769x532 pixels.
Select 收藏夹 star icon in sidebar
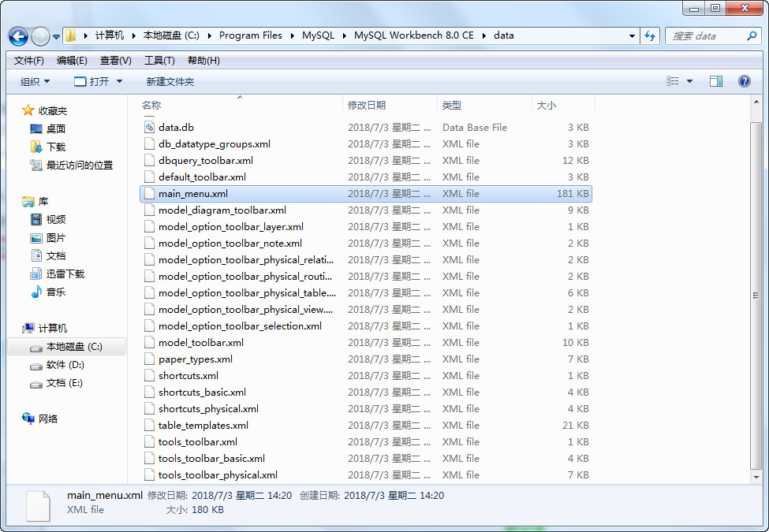[28, 110]
